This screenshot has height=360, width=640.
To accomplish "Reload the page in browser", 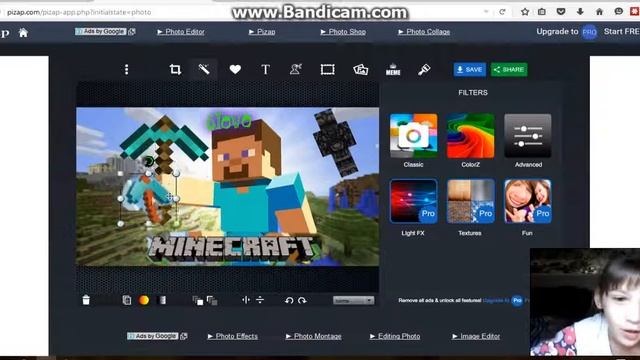I will tap(502, 12).
